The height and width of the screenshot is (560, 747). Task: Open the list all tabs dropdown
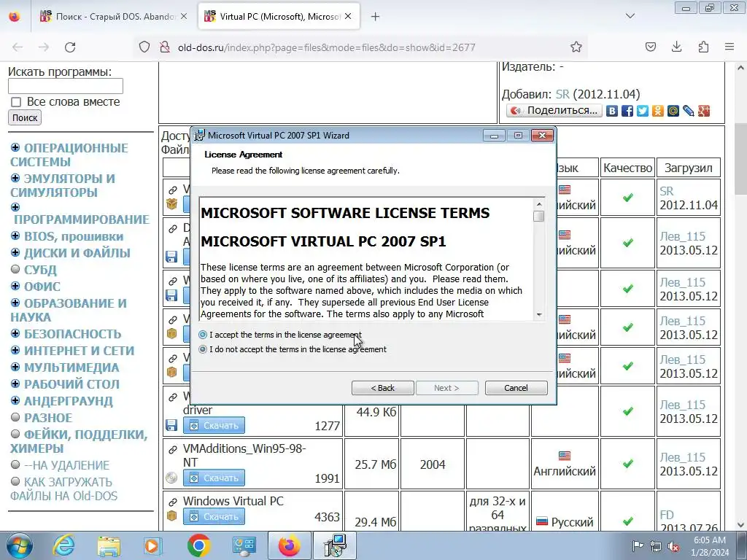(x=630, y=16)
